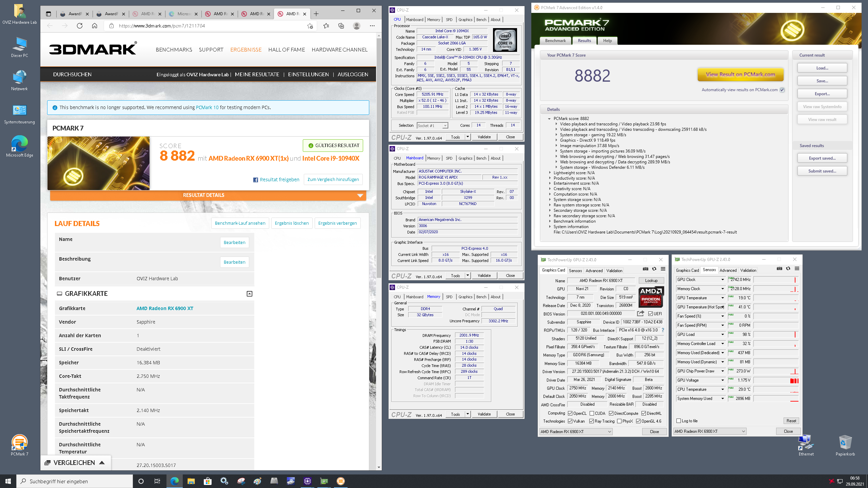Collapse GRAFIKKARTE section toggle
868x488 pixels.
click(x=250, y=294)
